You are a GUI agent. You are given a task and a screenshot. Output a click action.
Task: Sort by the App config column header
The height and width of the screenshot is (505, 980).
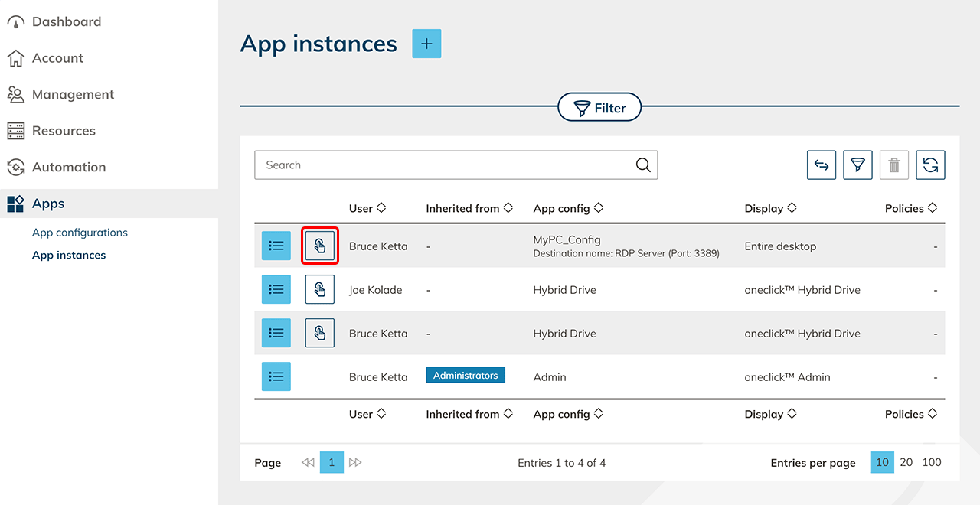(568, 208)
